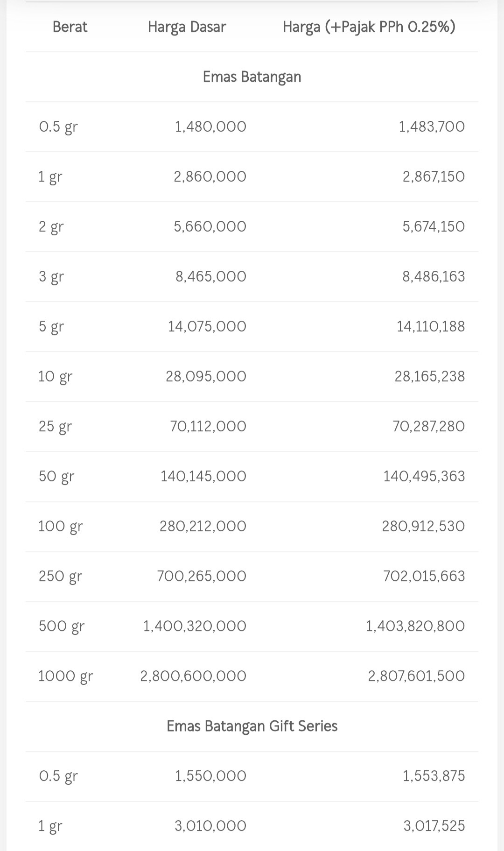Select the 2 gr weight cell
The width and height of the screenshot is (504, 851).
click(x=51, y=227)
